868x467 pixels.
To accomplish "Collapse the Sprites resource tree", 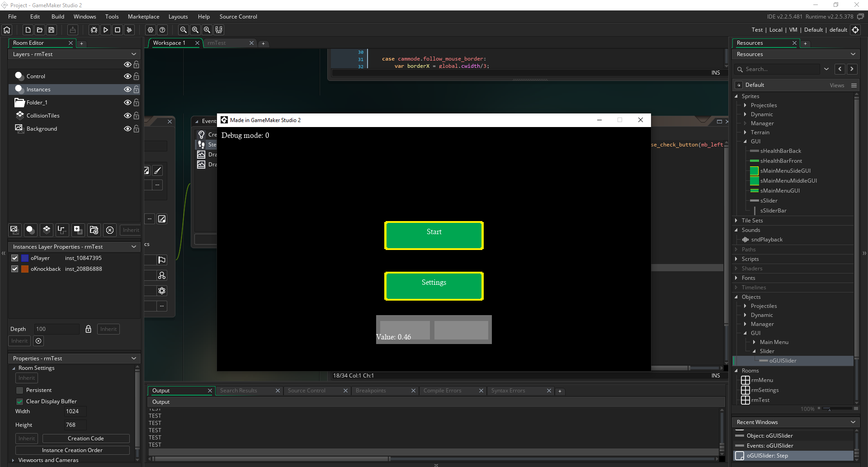I will [x=736, y=96].
